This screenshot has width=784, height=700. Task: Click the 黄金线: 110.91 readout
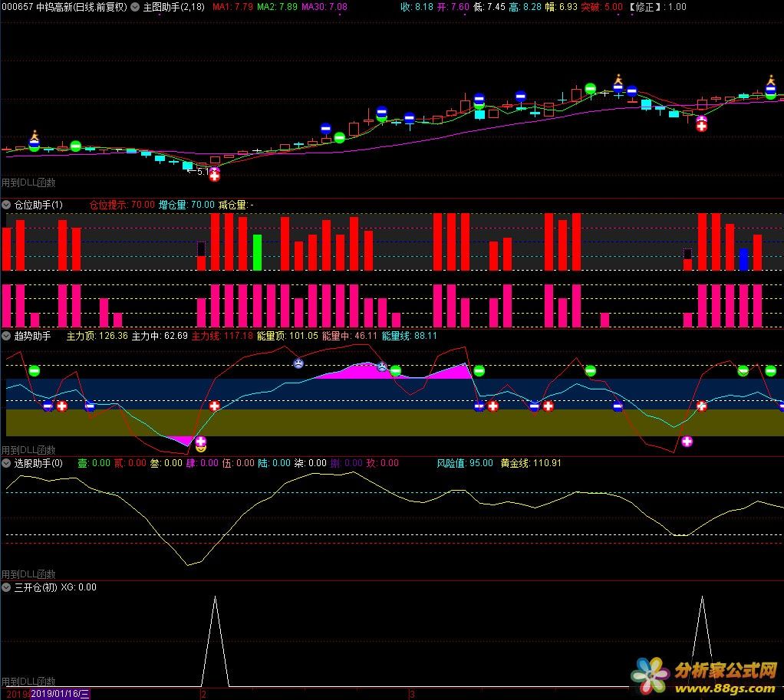[531, 463]
